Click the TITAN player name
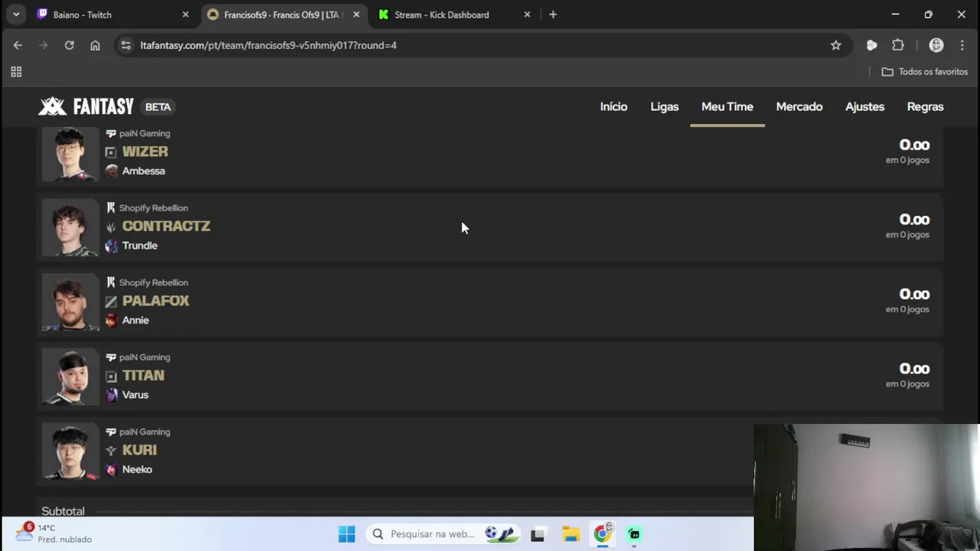980x551 pixels. tap(143, 375)
